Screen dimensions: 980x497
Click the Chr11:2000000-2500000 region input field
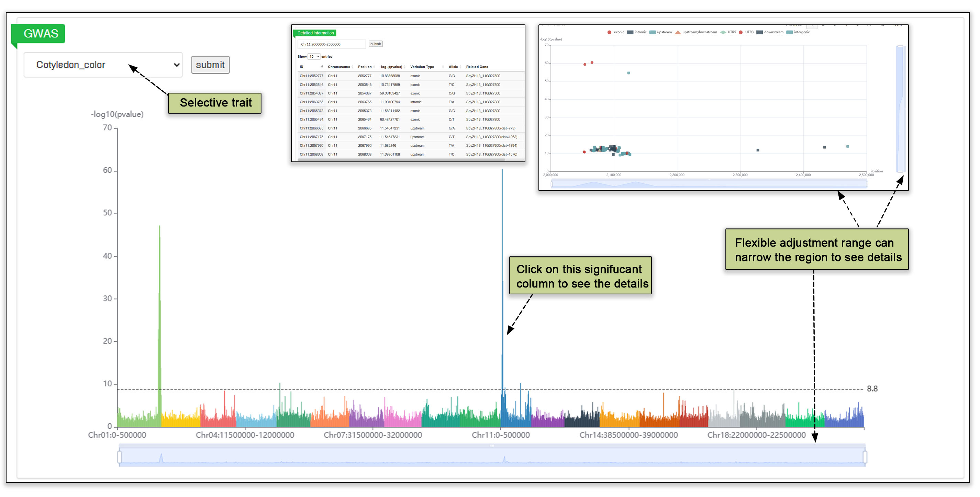(331, 45)
